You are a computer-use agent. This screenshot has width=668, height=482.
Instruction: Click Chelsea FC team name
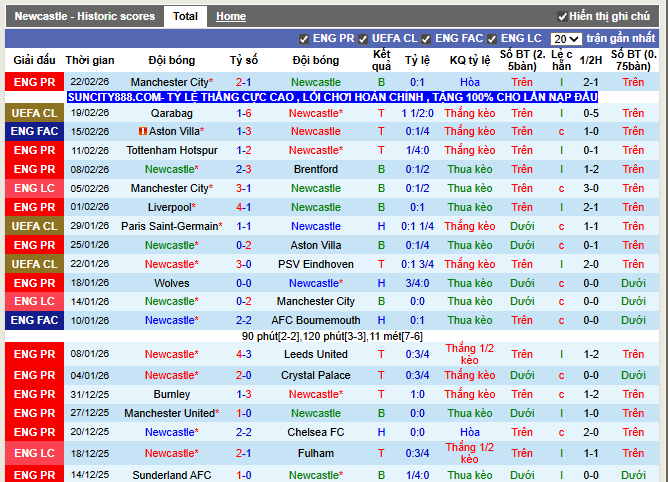[x=316, y=432]
